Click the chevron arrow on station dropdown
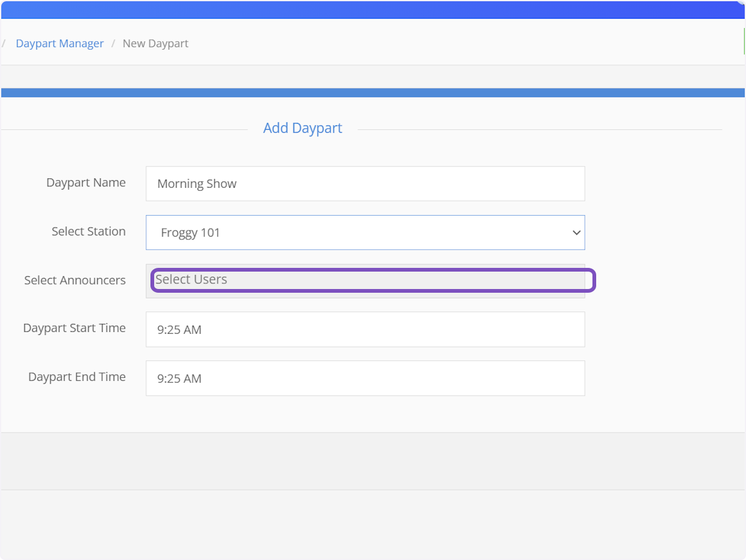 tap(576, 232)
